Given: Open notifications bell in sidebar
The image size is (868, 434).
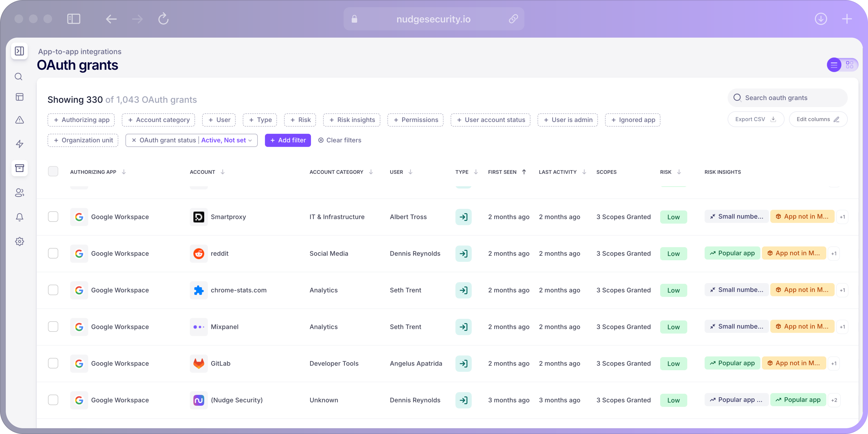Looking at the screenshot, I should coord(20,217).
